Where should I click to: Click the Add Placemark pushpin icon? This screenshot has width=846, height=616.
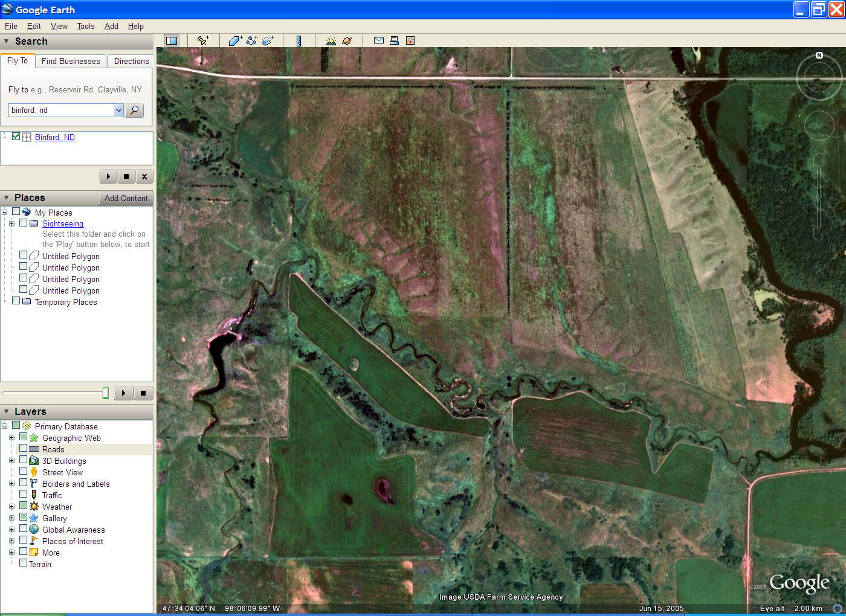(203, 40)
